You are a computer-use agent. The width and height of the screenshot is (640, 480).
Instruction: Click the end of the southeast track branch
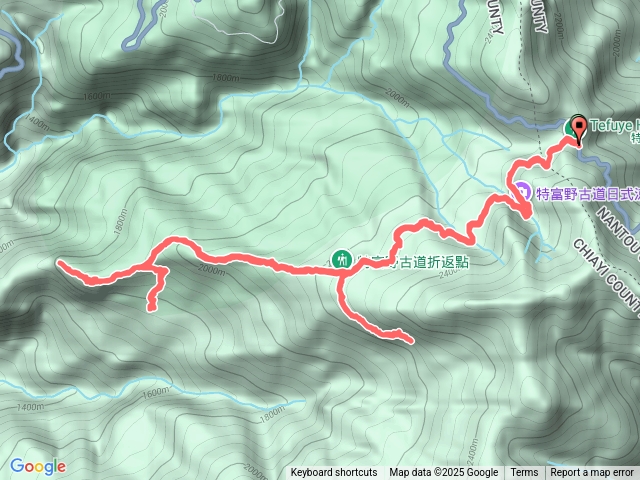[411, 340]
